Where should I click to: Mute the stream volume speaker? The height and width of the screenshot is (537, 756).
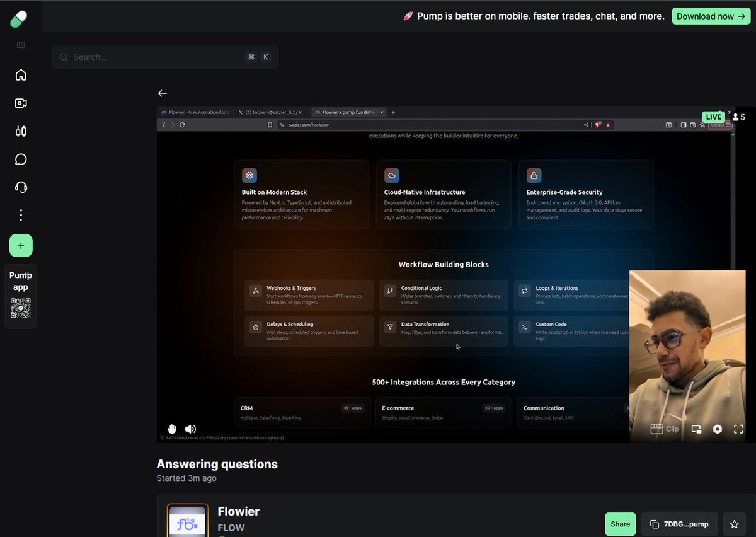click(x=190, y=429)
